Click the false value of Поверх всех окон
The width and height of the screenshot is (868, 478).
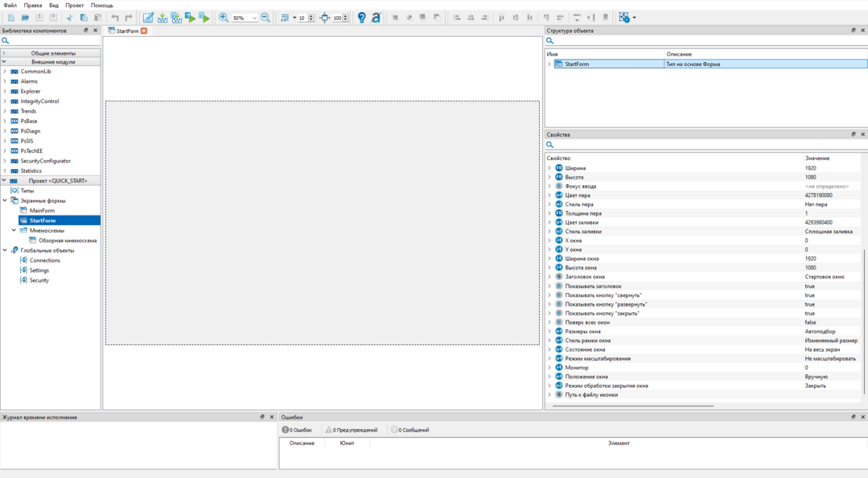(x=810, y=323)
